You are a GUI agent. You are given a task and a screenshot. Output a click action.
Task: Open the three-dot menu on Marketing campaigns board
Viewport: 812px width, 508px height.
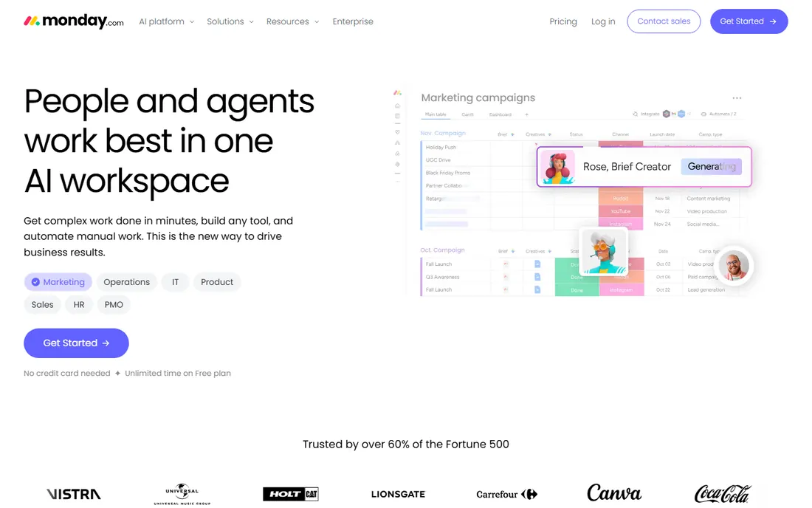[x=737, y=98]
